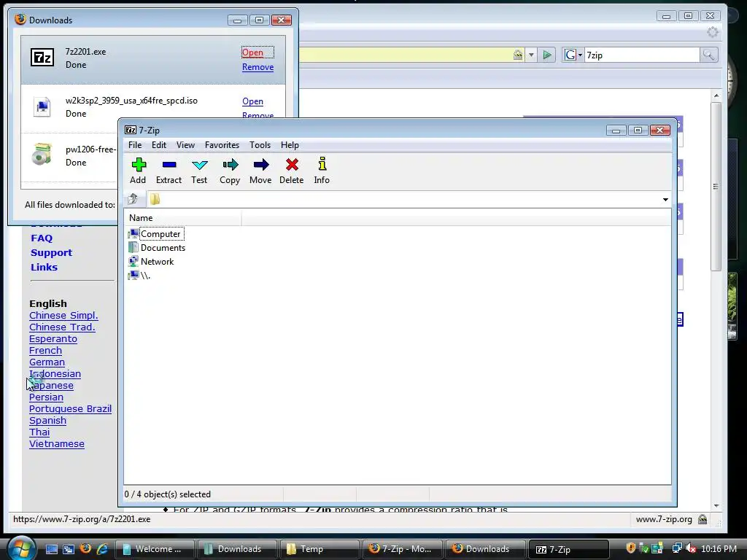Click the taskbar clock showing 10:16 PM
The width and height of the screenshot is (747, 560).
coord(719,548)
